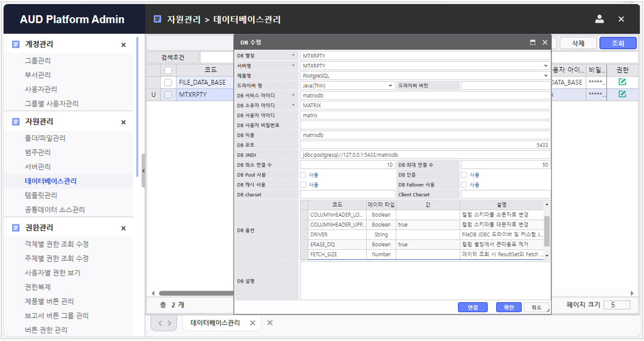Click the 검색조건 button
This screenshot has height=341, width=644.
173,57
